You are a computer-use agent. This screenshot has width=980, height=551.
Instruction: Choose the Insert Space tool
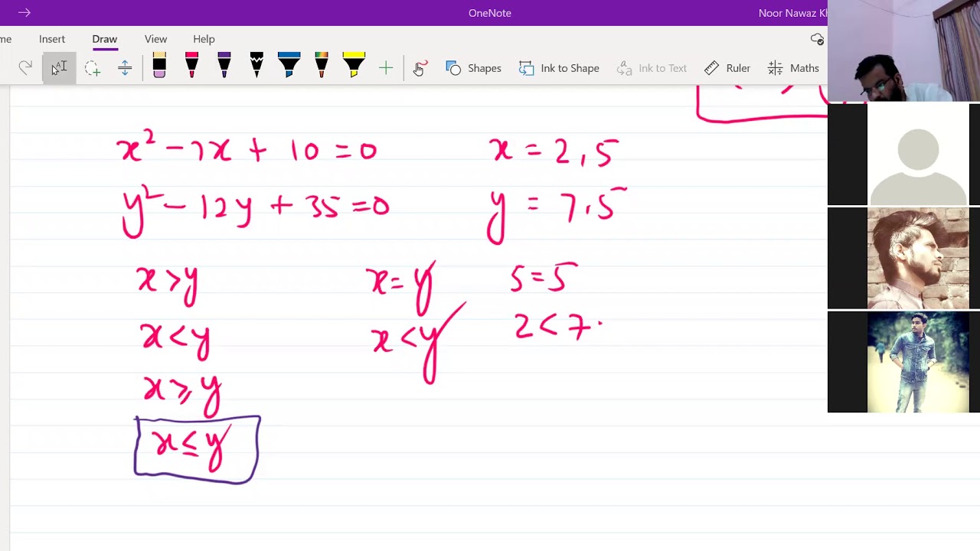pyautogui.click(x=125, y=68)
